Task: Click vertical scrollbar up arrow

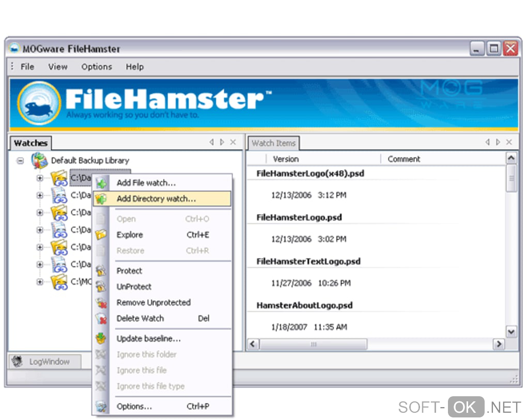Action: [x=511, y=158]
